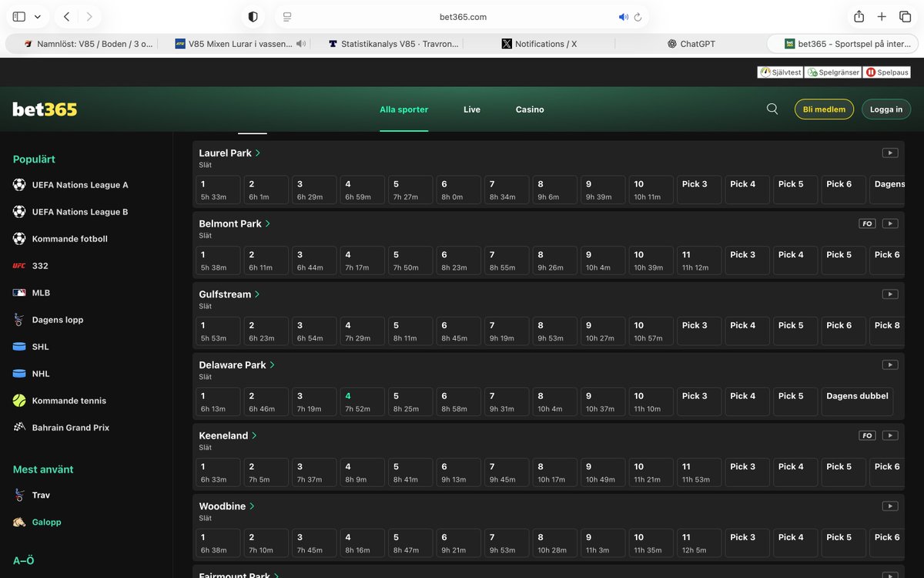Click the FO badge for Belmont Park
Image resolution: width=924 pixels, height=578 pixels.
868,223
